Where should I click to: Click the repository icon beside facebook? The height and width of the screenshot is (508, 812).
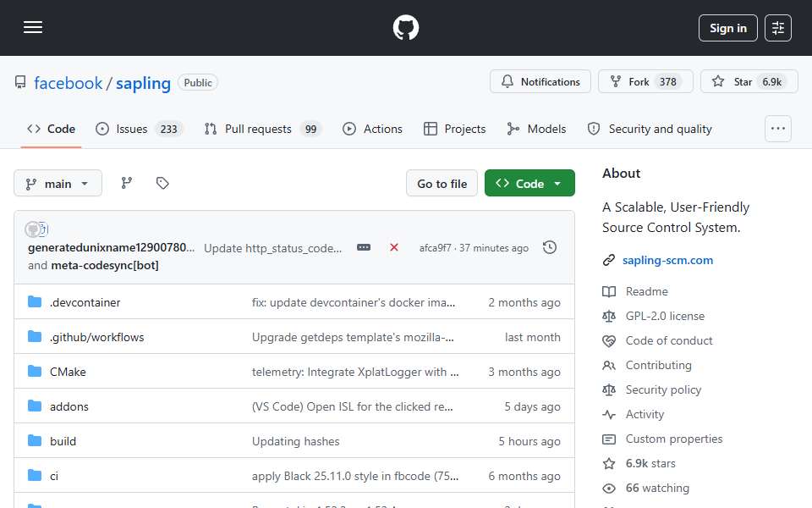tap(20, 82)
